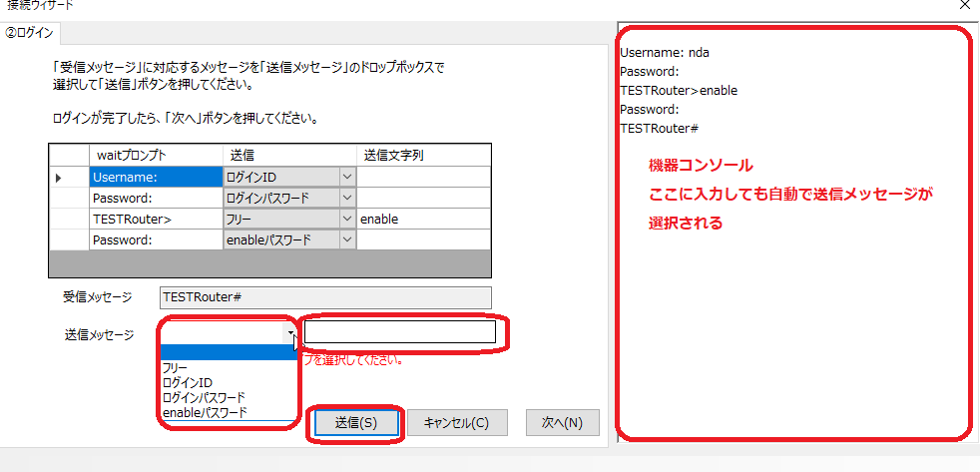Click the キャンセル(C) button
The width and height of the screenshot is (980, 472).
[454, 422]
